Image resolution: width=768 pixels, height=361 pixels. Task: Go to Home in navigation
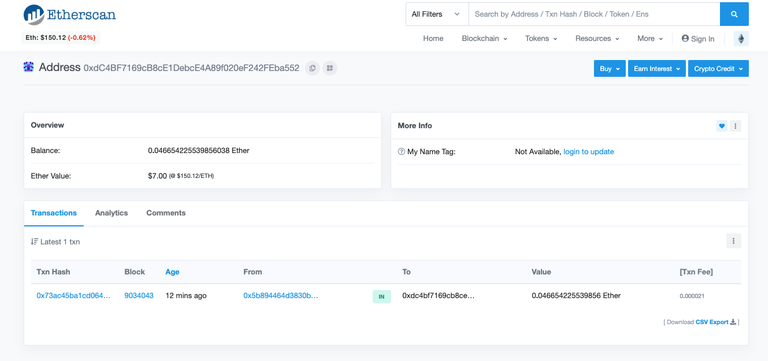click(x=433, y=39)
